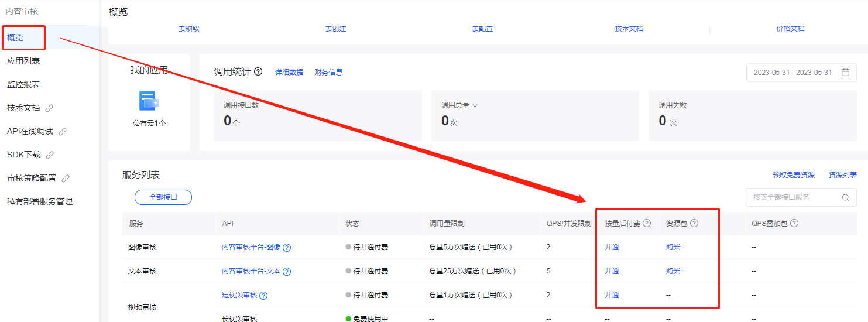
Task: Click 购买 in the 图像审核 row
Action: coord(673,246)
